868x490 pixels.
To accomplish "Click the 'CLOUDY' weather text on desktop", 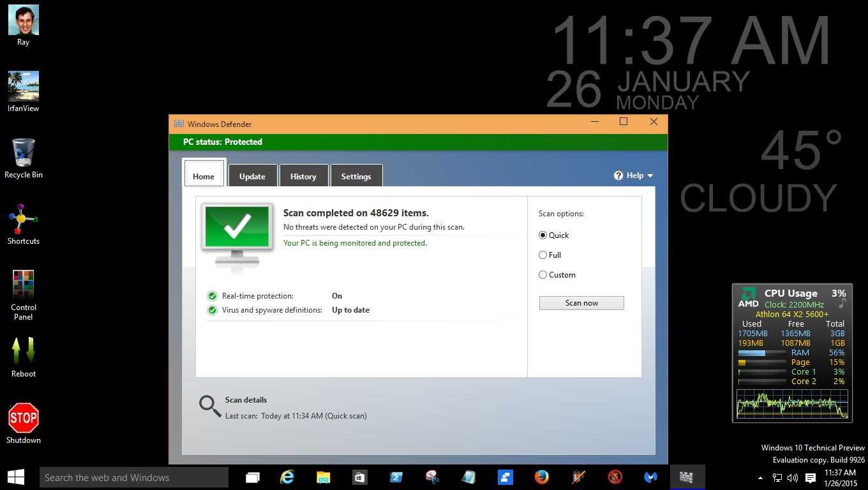I will pos(758,198).
